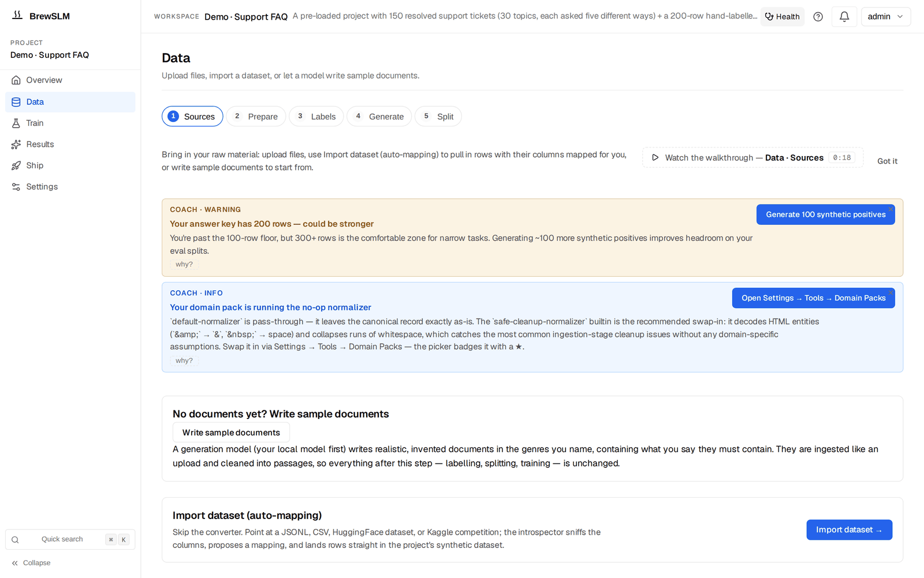Viewport: 924px width, 578px height.
Task: Expand why? under the normalizer info
Action: [184, 361]
